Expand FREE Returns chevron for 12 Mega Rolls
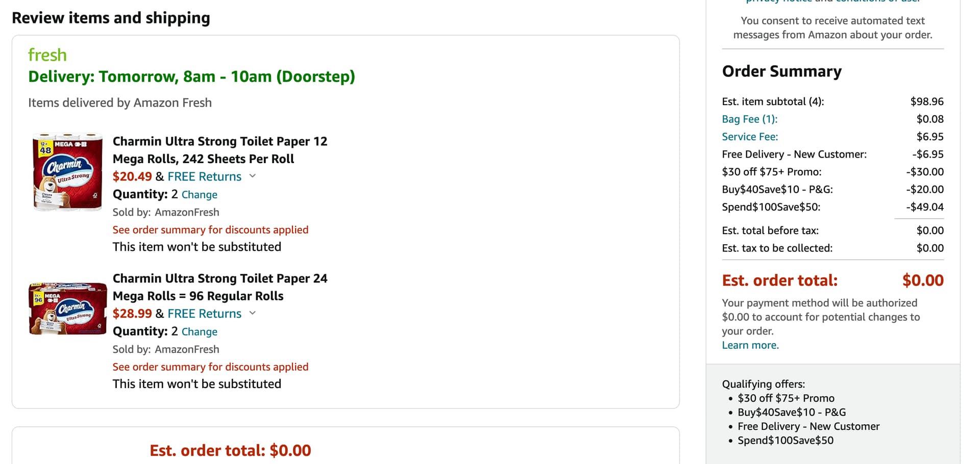The width and height of the screenshot is (980, 464). [252, 176]
